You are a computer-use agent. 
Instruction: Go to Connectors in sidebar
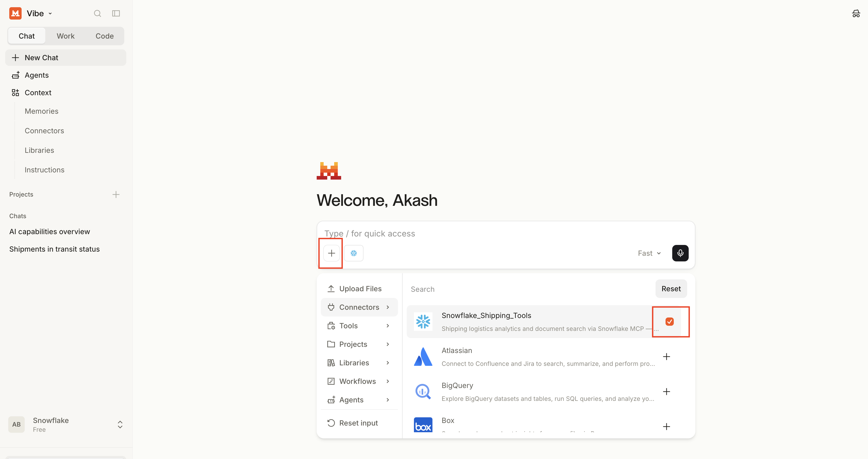pos(44,131)
